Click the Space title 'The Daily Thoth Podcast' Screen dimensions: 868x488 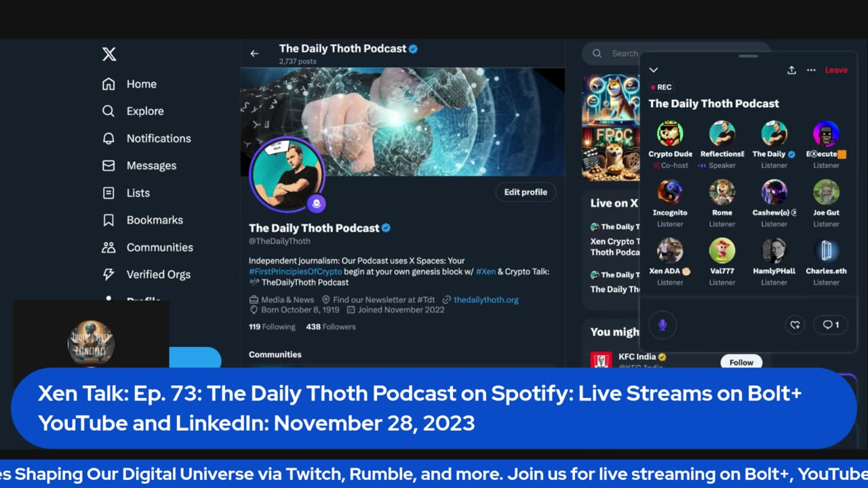tap(713, 104)
